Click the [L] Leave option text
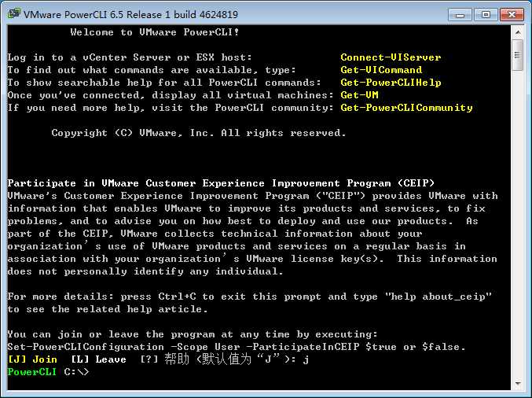532x398 pixels. coord(98,359)
